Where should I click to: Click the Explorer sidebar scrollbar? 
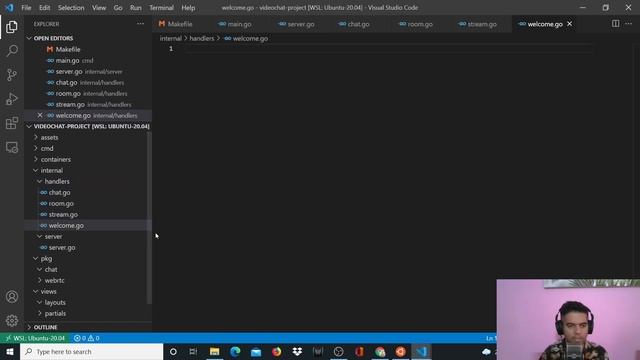click(149, 218)
